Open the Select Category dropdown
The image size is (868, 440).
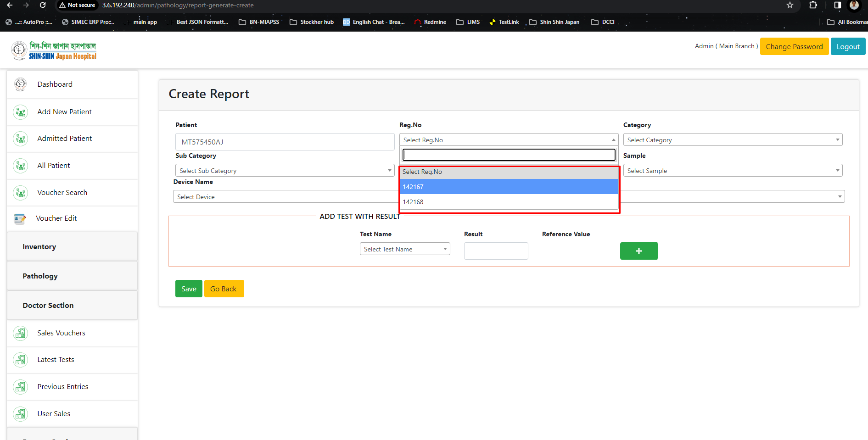point(733,140)
